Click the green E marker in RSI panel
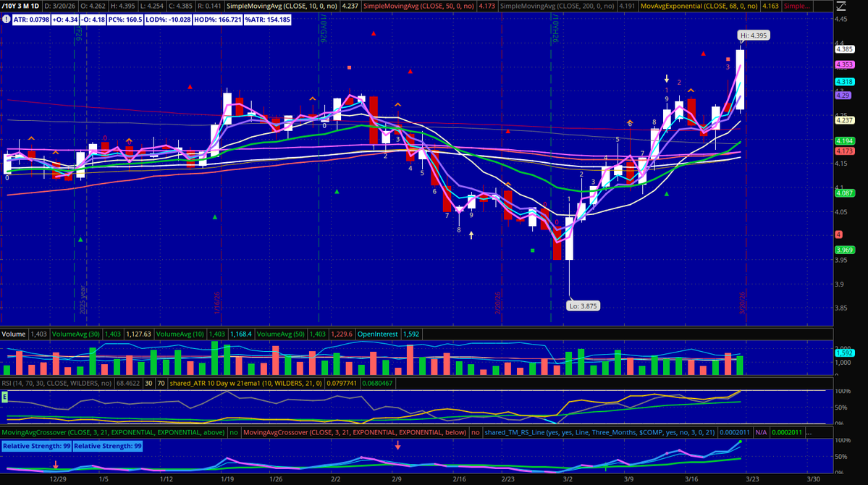The width and height of the screenshot is (868, 485). (x=4, y=397)
